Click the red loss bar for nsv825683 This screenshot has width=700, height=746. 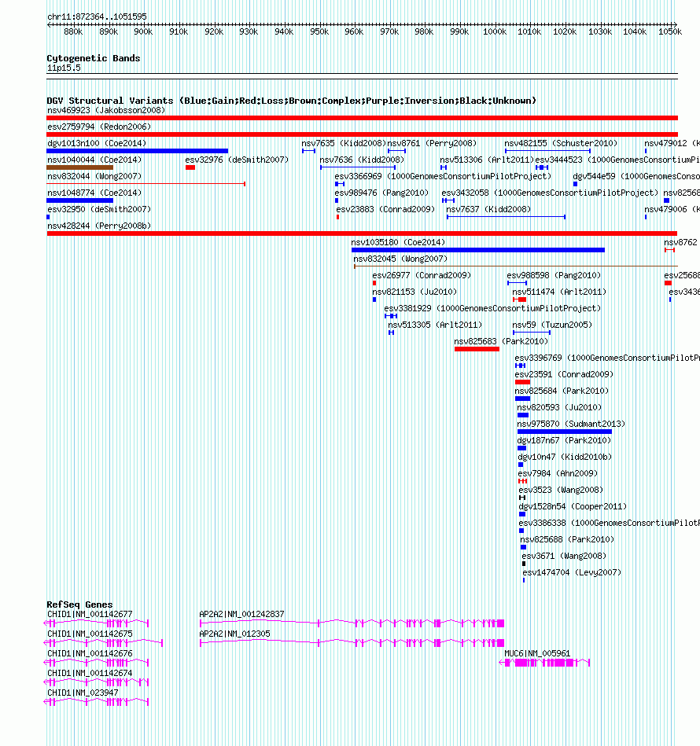pos(477,349)
